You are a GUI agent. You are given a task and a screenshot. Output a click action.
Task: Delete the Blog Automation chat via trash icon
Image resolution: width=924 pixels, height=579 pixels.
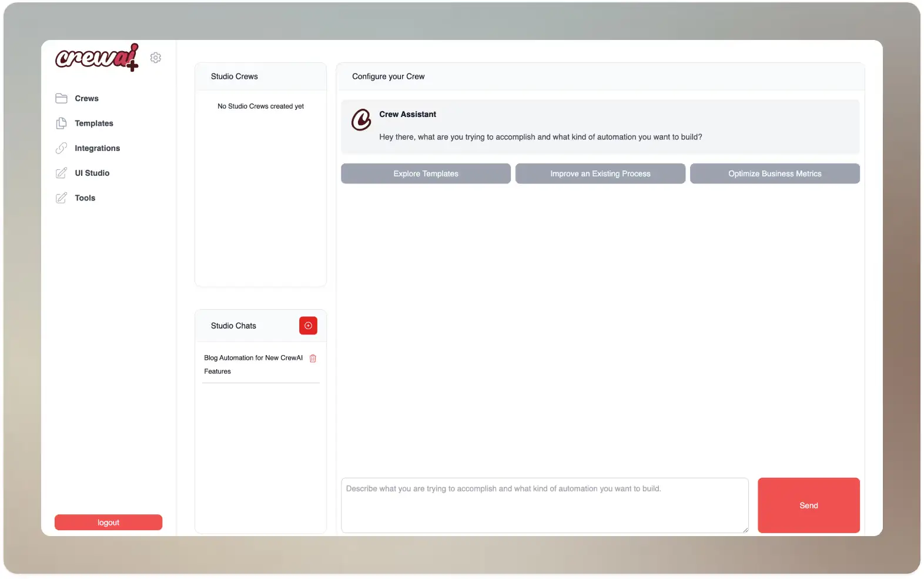point(313,359)
